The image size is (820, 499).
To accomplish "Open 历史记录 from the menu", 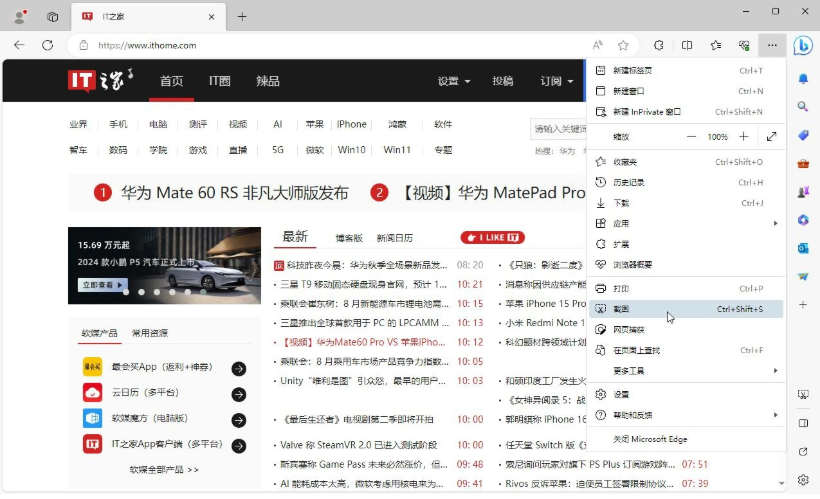I will coord(686,183).
